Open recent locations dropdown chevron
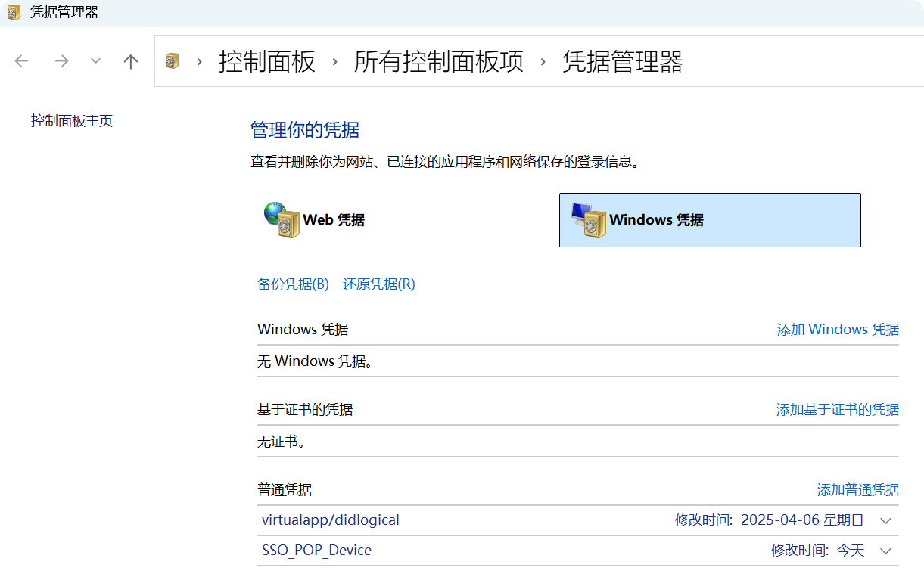Image resolution: width=924 pixels, height=580 pixels. pos(95,61)
